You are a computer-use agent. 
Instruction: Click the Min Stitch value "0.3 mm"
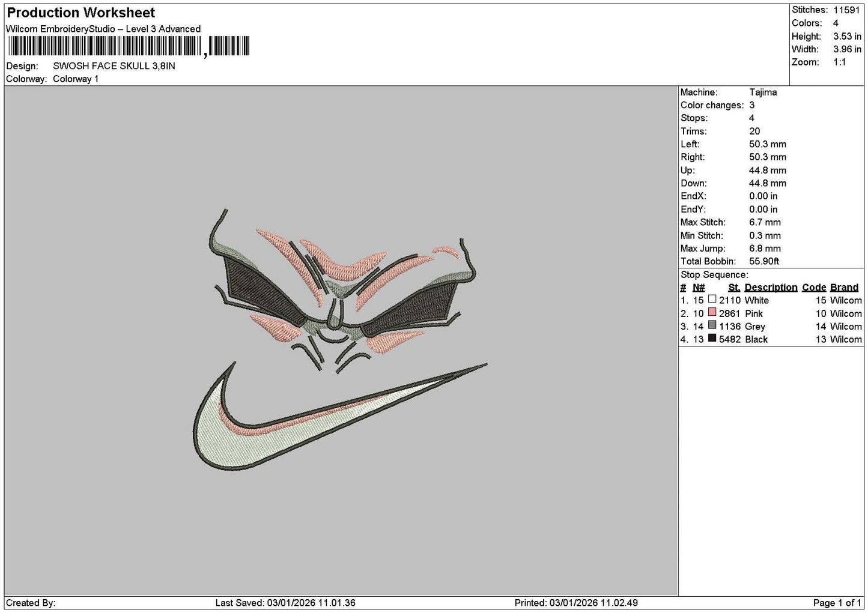point(765,236)
